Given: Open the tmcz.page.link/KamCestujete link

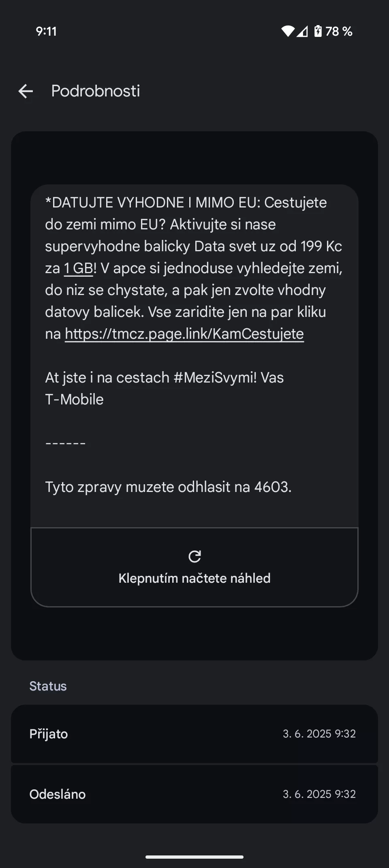Looking at the screenshot, I should 184,334.
